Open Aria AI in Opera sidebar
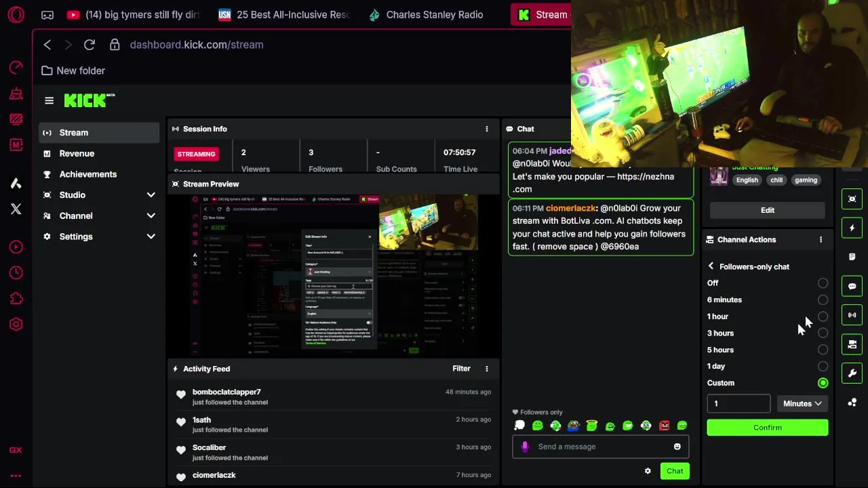This screenshot has height=488, width=868. [16, 183]
